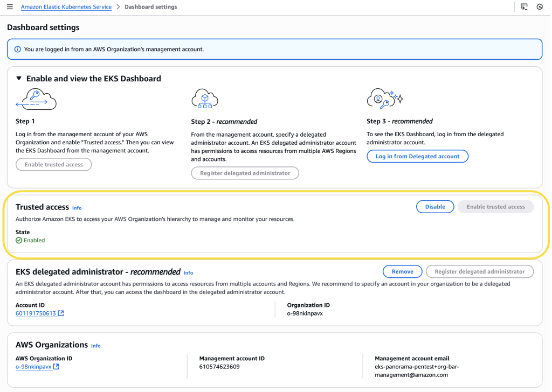Collapse the Enable and view the EKS Dashboard section
The width and height of the screenshot is (552, 392).
[18, 78]
